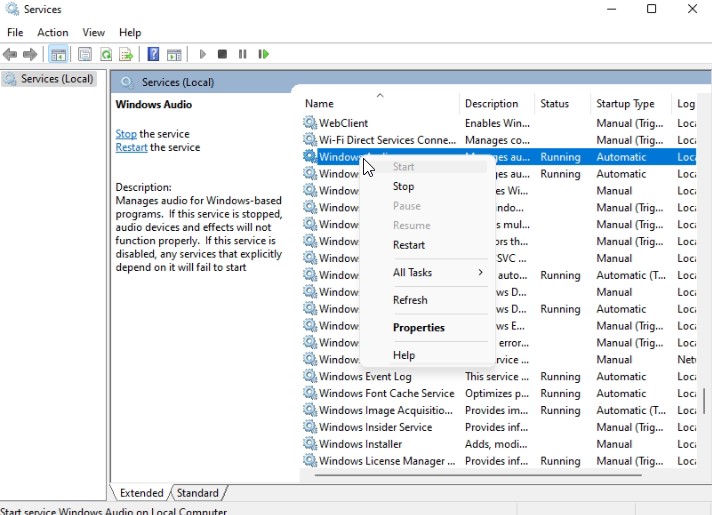Image resolution: width=712 pixels, height=515 pixels.
Task: Open the Action menu in the menu bar
Action: [52, 32]
